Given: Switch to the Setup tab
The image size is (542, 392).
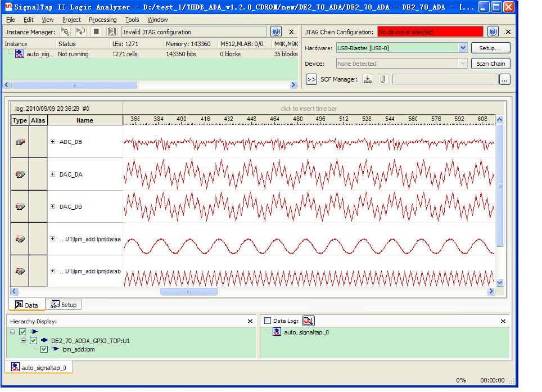Looking at the screenshot, I should click(x=64, y=305).
